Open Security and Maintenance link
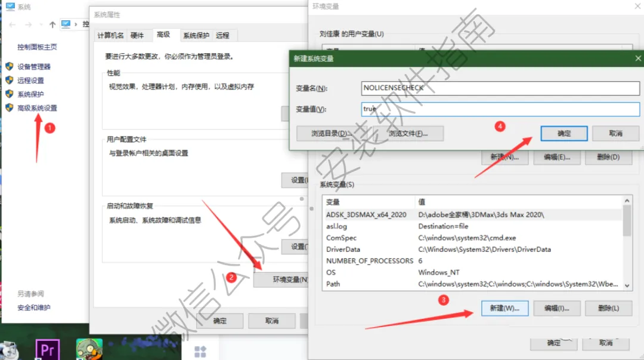 tap(33, 307)
